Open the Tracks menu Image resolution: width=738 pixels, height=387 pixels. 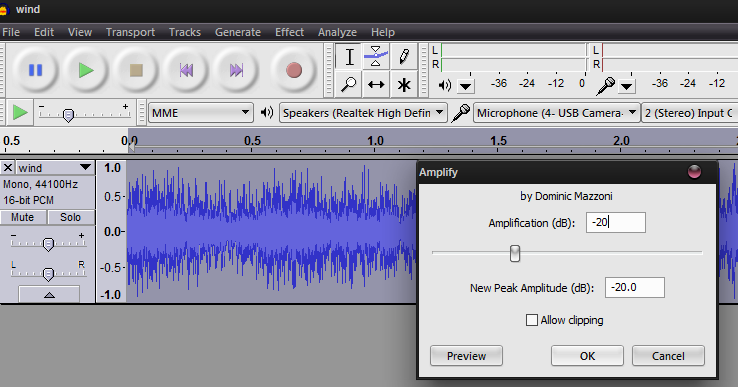[185, 32]
